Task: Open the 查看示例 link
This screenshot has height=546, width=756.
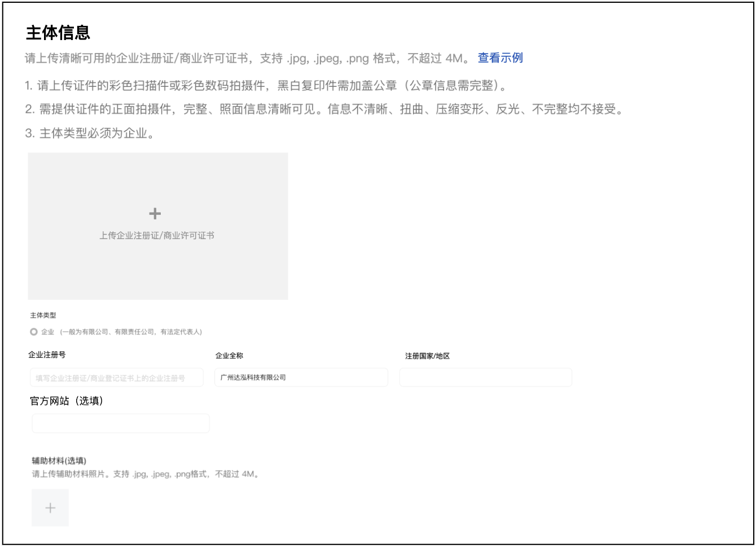Action: [x=500, y=58]
